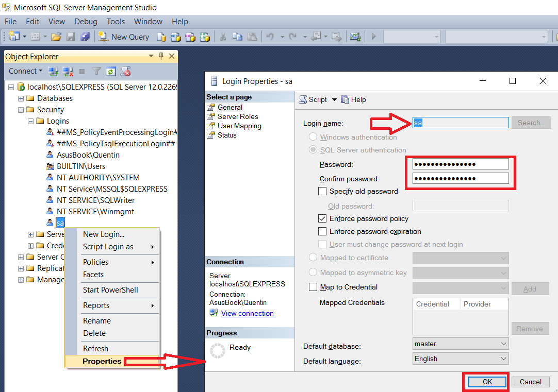The image size is (558, 392).
Task: Click the Save All icon
Action: pyautogui.click(x=85, y=37)
